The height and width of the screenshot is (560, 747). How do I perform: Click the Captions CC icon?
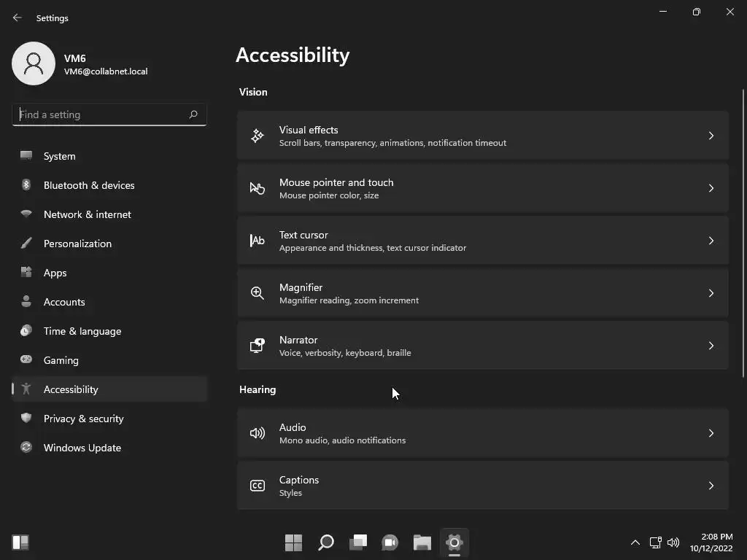click(258, 486)
